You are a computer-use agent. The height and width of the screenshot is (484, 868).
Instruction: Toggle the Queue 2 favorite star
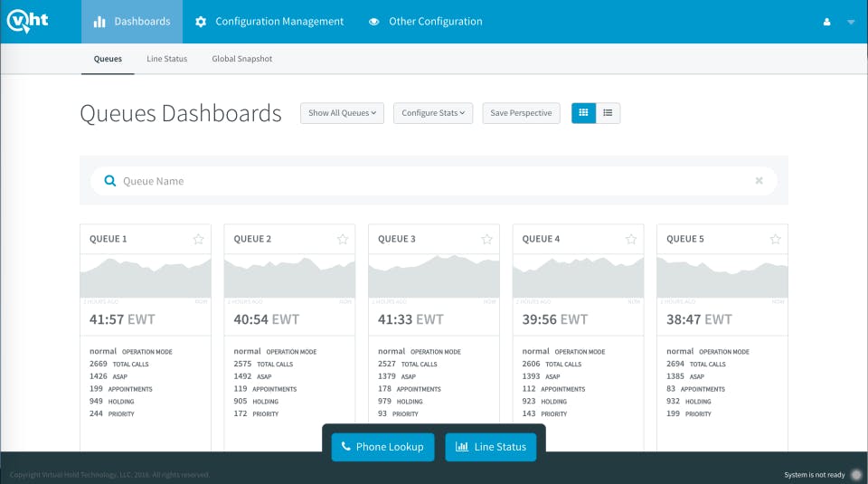click(343, 239)
